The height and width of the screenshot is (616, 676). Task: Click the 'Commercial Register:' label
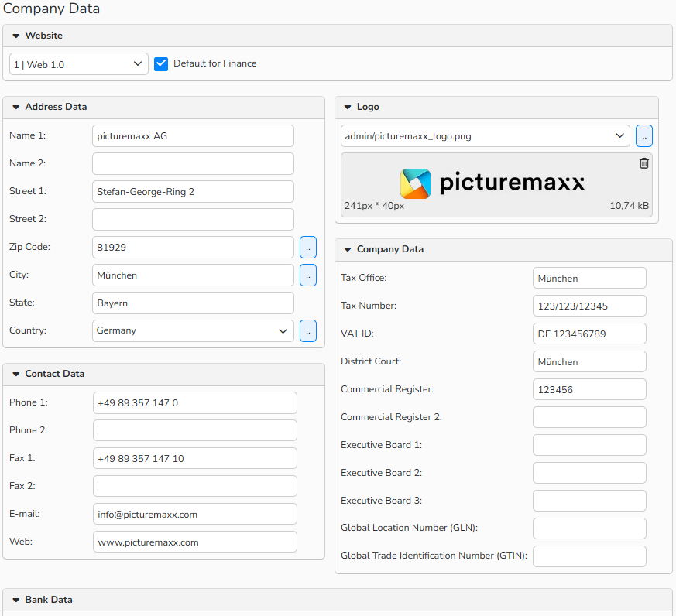click(x=387, y=389)
